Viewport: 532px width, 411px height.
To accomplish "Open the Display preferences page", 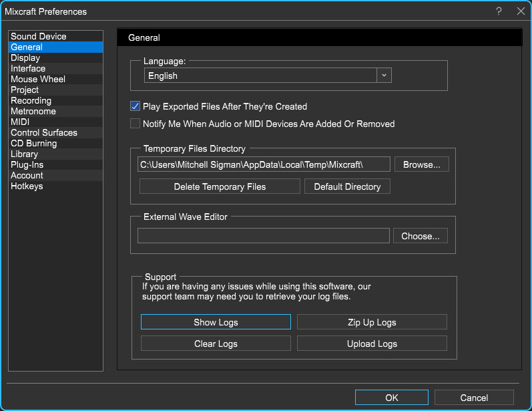I will pyautogui.click(x=55, y=57).
